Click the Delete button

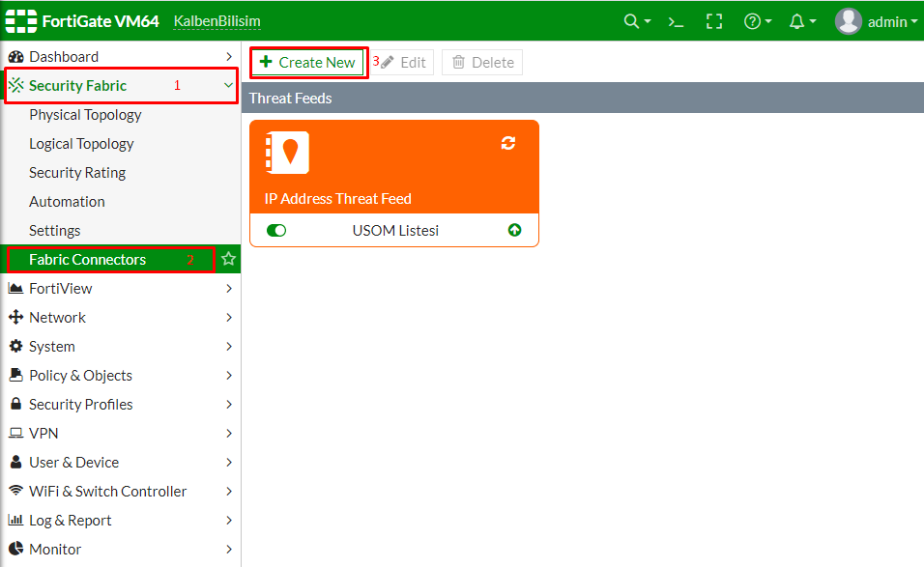click(482, 63)
